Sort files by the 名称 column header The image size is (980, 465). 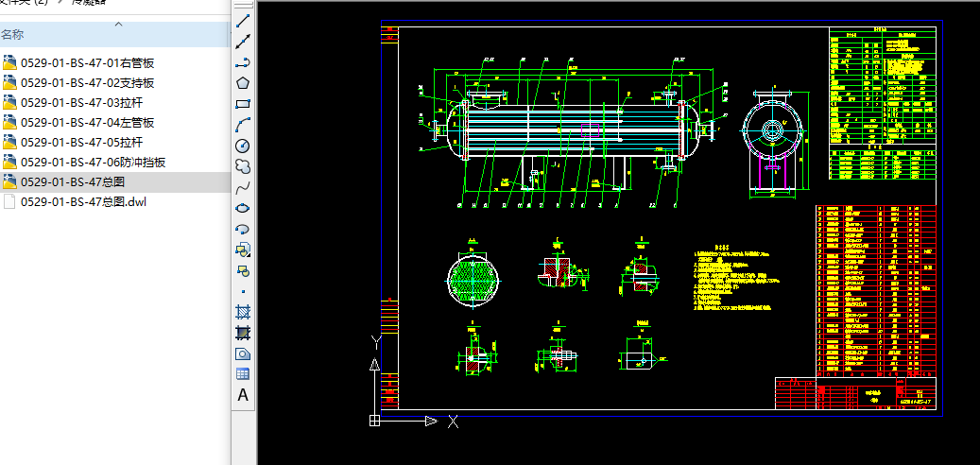[13, 35]
